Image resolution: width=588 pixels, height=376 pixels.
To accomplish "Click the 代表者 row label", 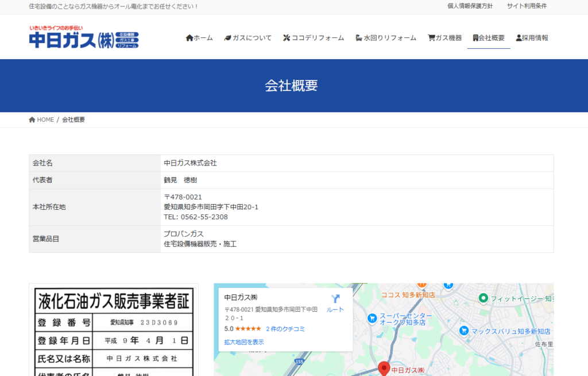I will click(42, 181).
